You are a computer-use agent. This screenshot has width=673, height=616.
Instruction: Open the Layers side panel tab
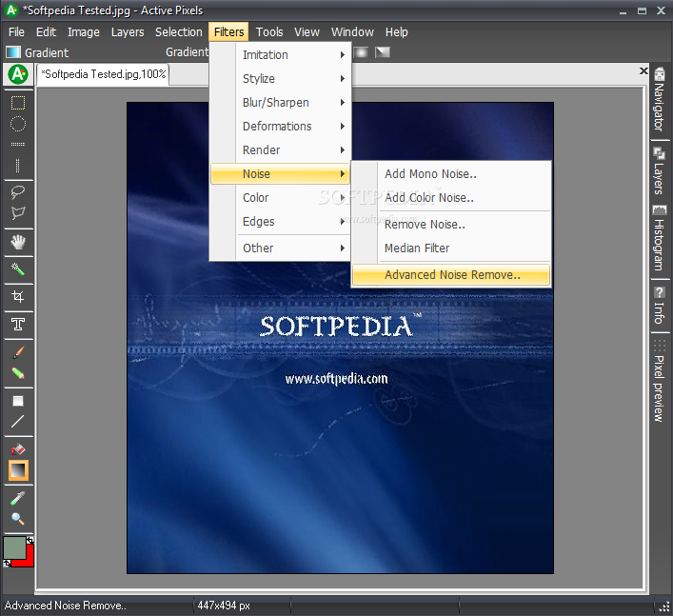660,170
